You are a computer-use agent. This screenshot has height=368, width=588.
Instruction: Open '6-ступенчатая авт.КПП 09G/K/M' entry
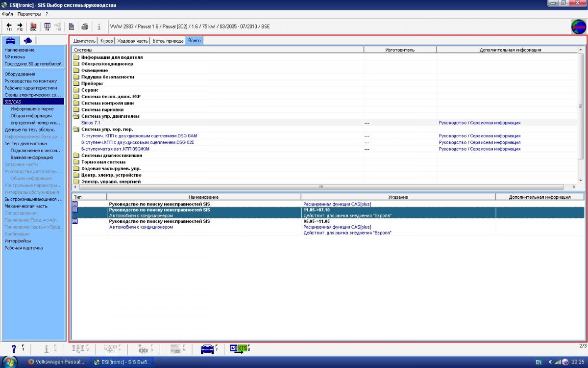(x=115, y=149)
